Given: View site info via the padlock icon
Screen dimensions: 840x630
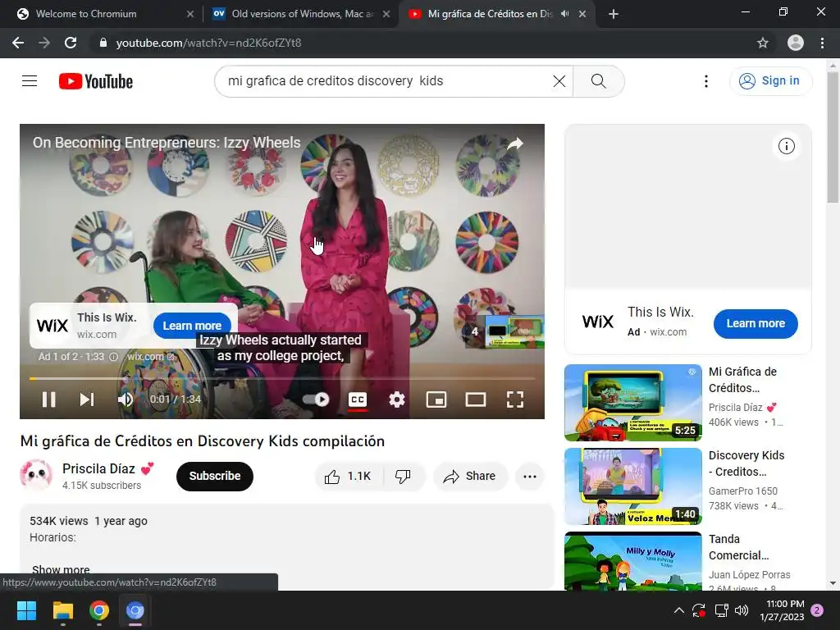Looking at the screenshot, I should (x=103, y=43).
